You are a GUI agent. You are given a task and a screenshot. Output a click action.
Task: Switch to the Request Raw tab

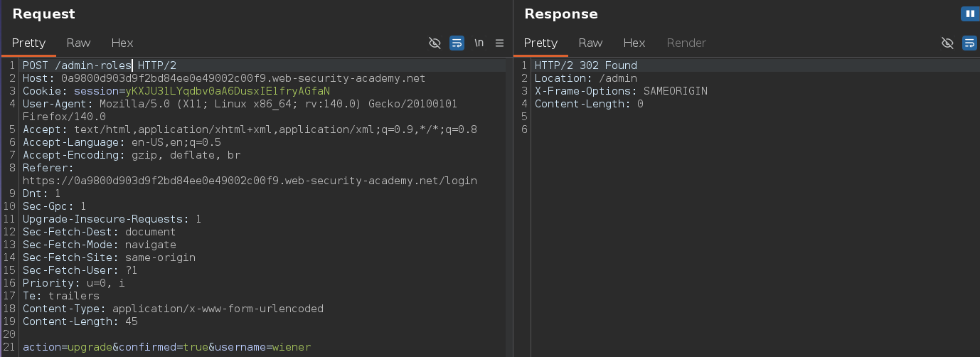78,43
